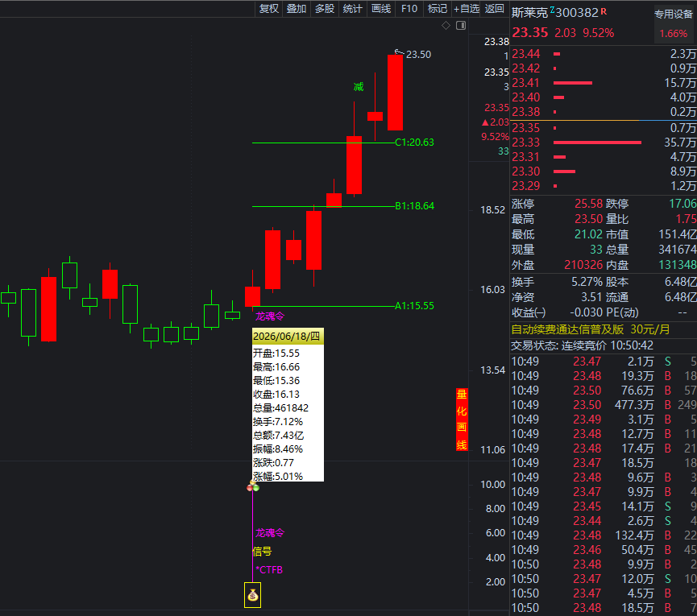Click the 专用设备 sector label

pos(674,14)
